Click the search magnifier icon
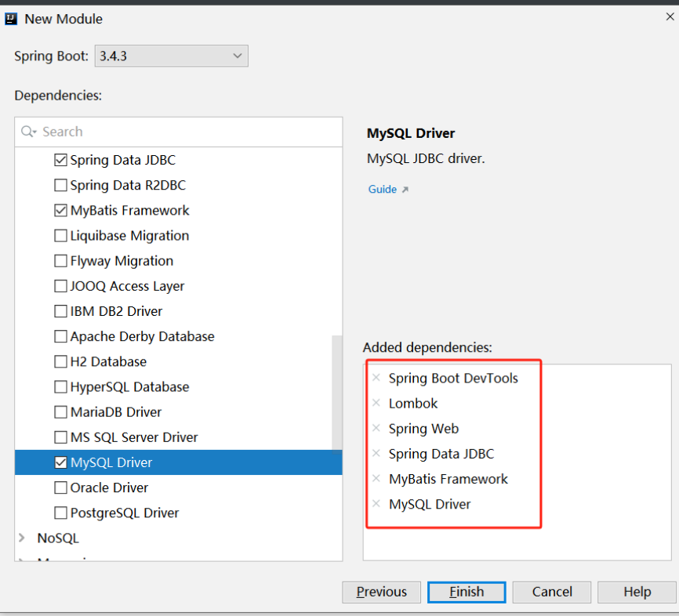 28,132
